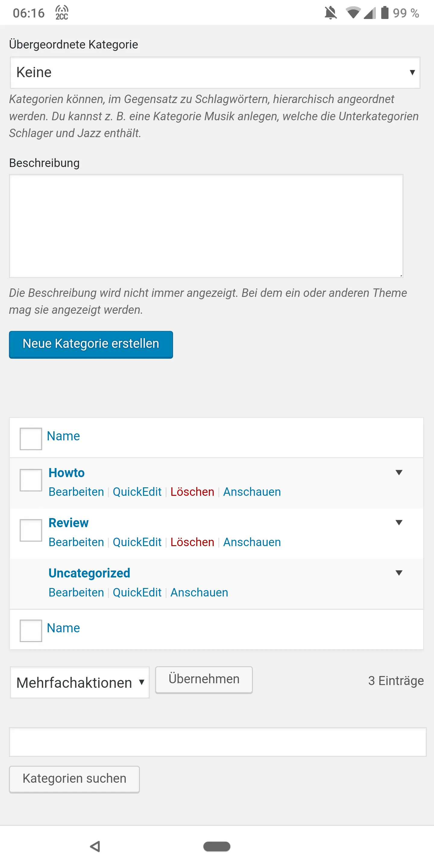Tap the 2CC hotspot status icon
The width and height of the screenshot is (434, 868).
(62, 13)
